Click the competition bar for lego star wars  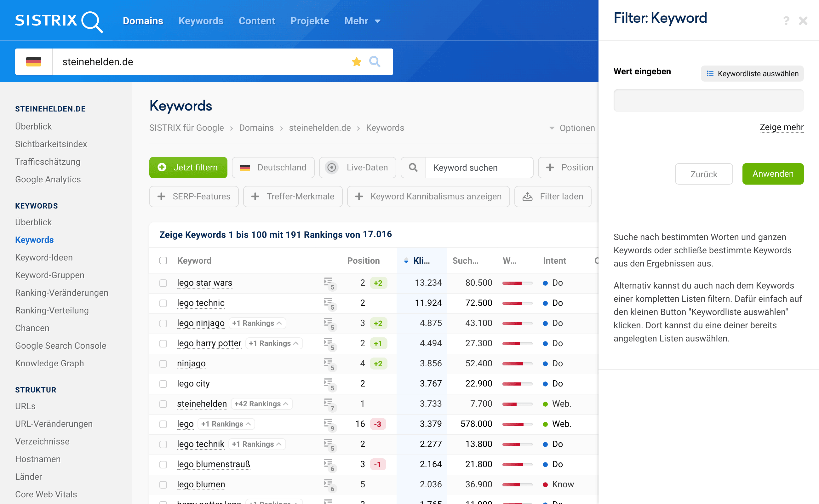517,283
